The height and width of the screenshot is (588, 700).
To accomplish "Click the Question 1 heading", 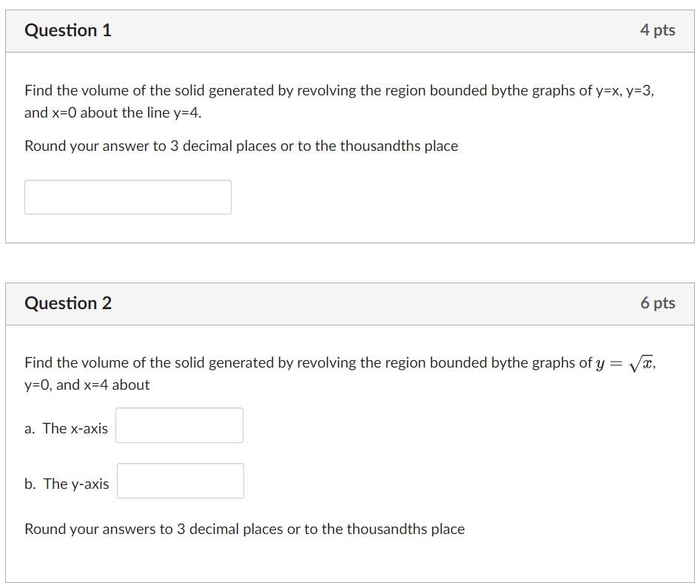I will [x=68, y=30].
